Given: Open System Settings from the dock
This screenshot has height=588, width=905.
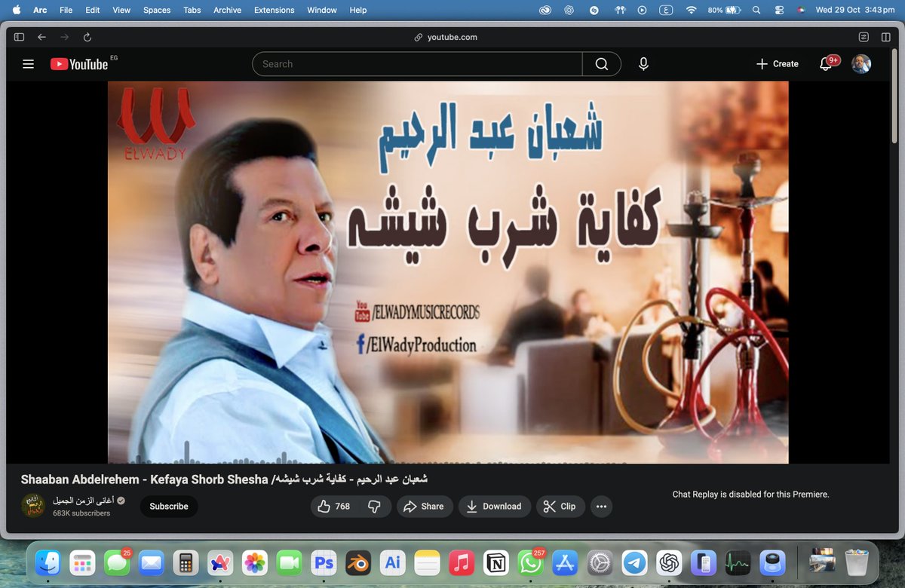Looking at the screenshot, I should click(x=600, y=562).
